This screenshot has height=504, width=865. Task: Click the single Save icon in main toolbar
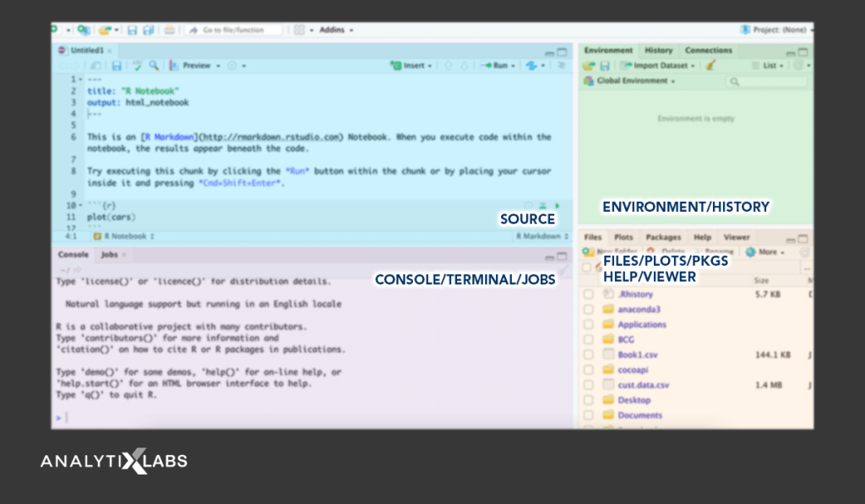[x=132, y=30]
